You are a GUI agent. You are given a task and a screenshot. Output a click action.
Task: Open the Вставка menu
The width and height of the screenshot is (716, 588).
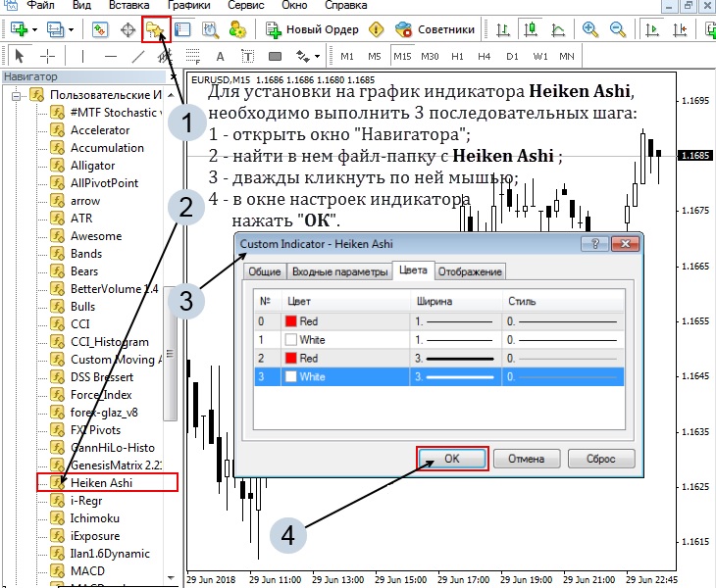[129, 6]
